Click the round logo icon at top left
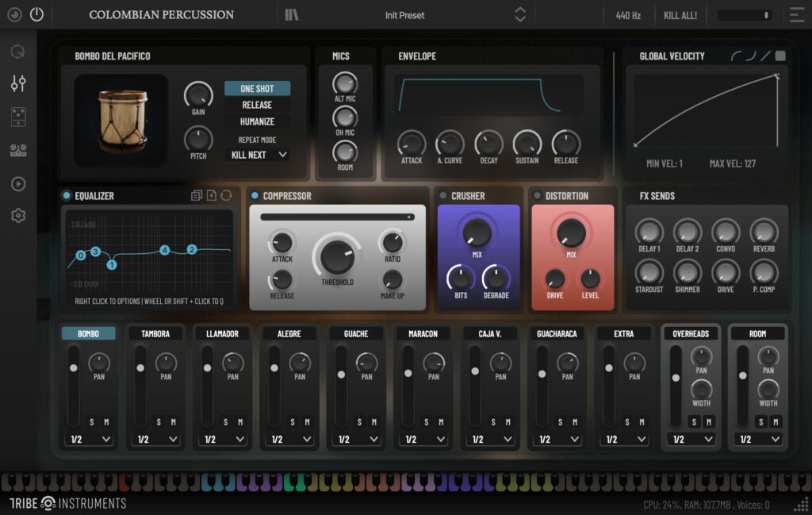Screen dimensions: 812x515 coord(14,14)
